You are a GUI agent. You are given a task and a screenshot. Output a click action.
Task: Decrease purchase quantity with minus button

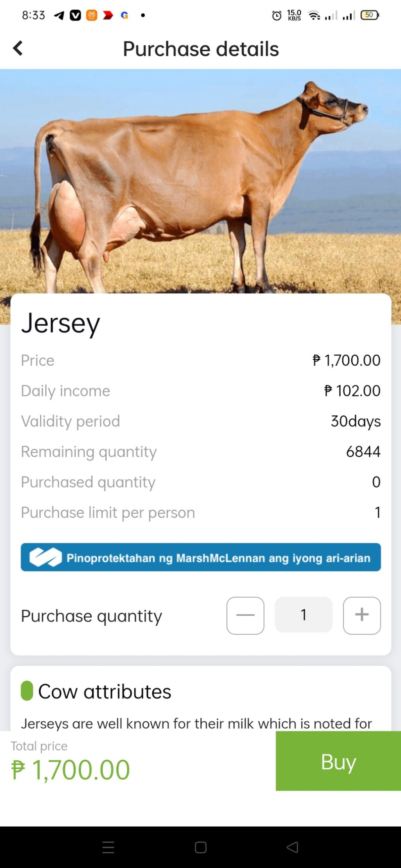245,615
